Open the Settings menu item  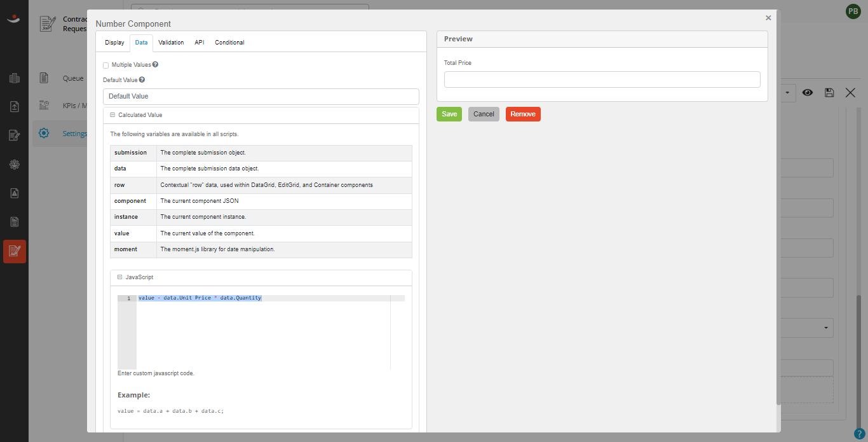click(x=74, y=134)
